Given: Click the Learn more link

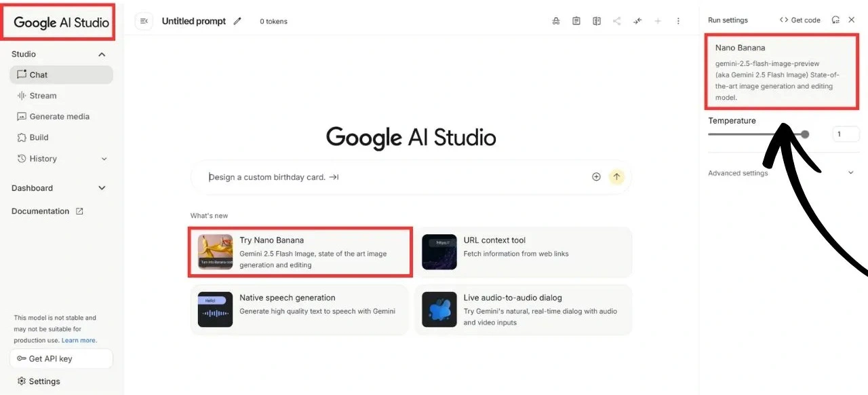Looking at the screenshot, I should pos(79,341).
